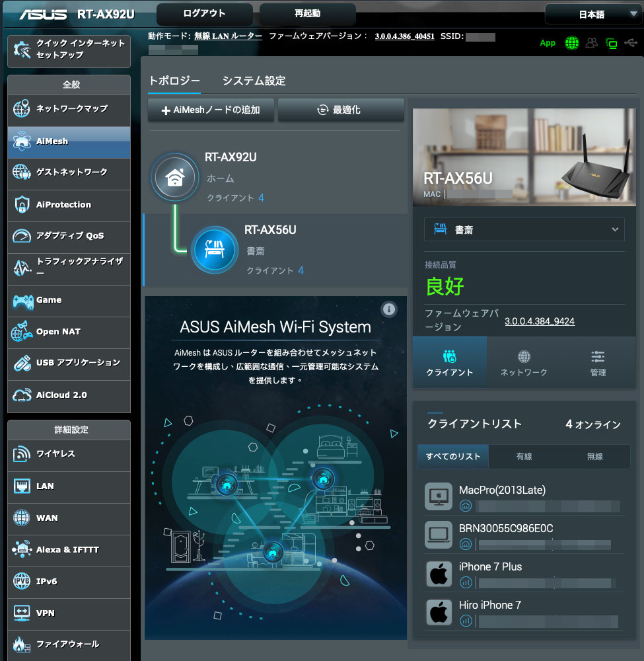Click the ログアウト button
This screenshot has height=661, width=644.
(204, 13)
